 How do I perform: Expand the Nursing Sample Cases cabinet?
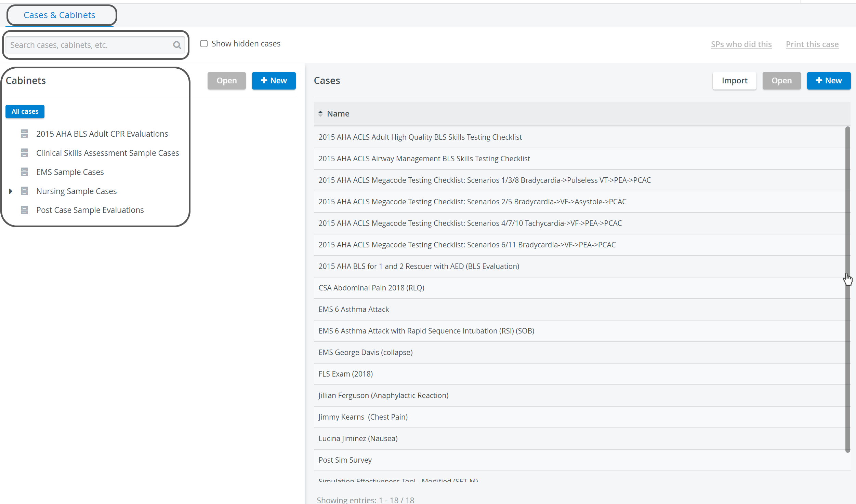click(11, 191)
